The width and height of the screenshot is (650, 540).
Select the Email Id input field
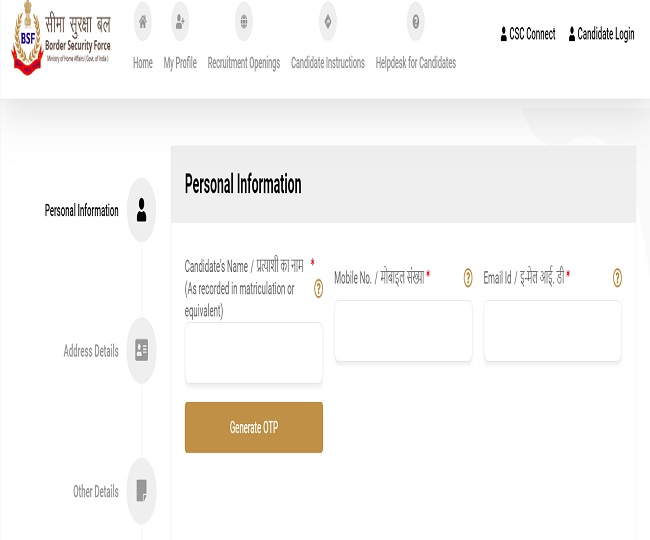pyautogui.click(x=552, y=331)
